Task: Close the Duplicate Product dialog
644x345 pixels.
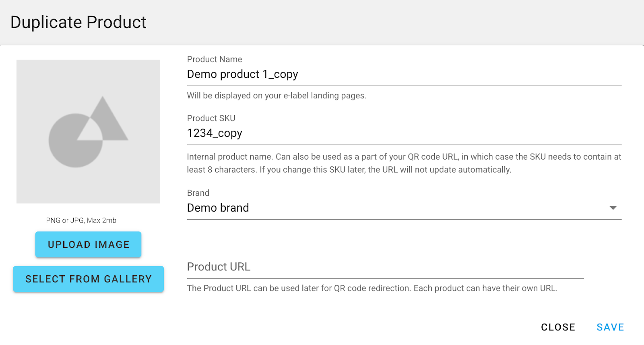Action: pos(558,327)
